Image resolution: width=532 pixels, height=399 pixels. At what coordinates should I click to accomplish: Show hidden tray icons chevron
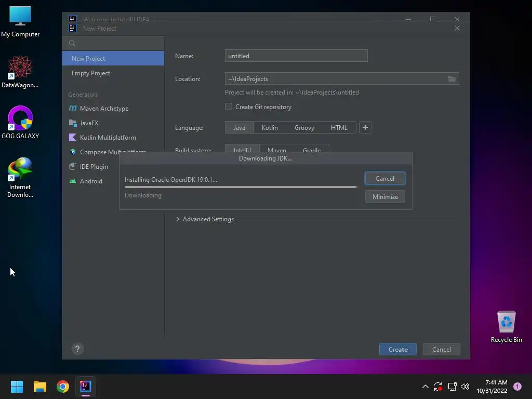[x=425, y=387]
